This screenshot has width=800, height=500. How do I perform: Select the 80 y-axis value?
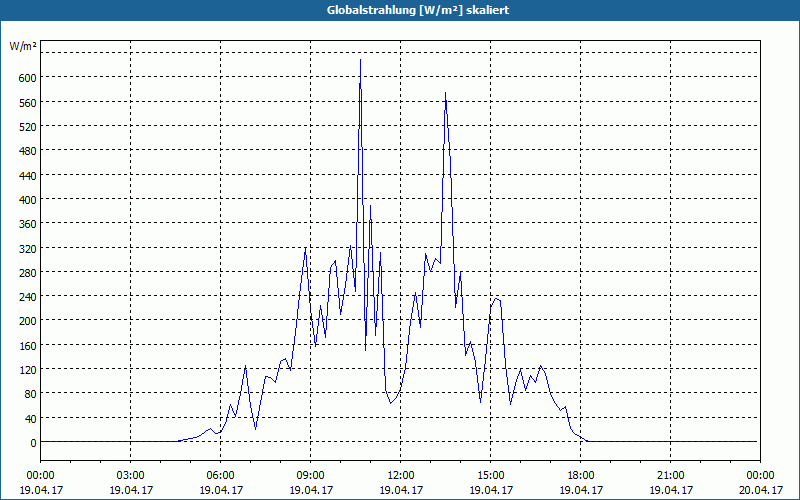pos(31,394)
